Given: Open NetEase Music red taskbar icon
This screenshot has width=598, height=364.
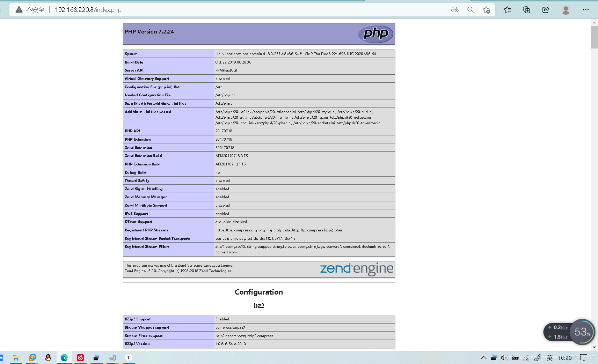Looking at the screenshot, I should click(80, 357).
